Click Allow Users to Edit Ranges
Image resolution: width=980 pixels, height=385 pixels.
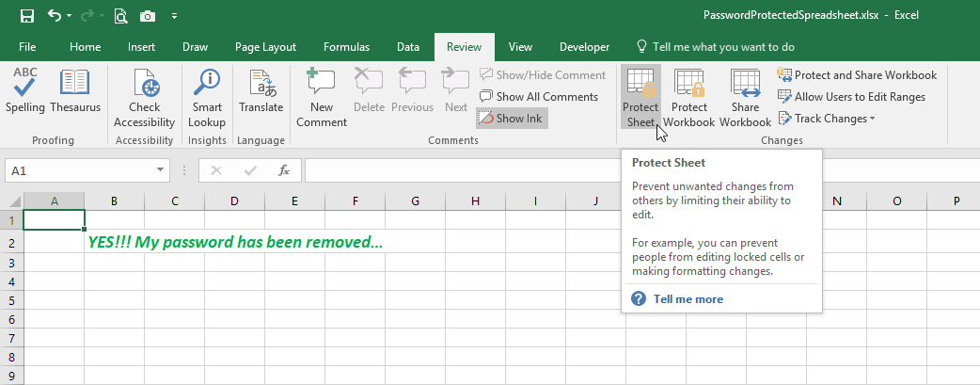851,96
